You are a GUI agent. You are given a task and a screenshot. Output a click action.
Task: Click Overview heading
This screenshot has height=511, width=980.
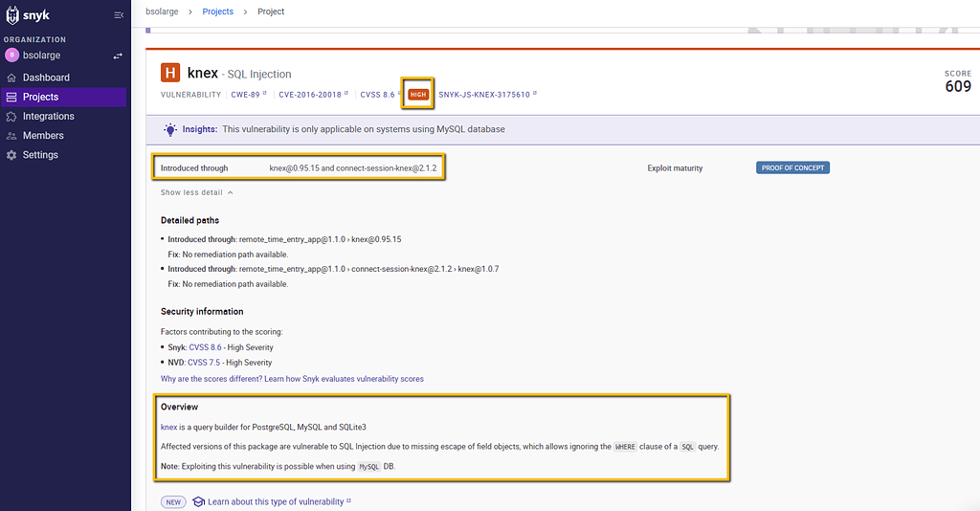pos(179,407)
